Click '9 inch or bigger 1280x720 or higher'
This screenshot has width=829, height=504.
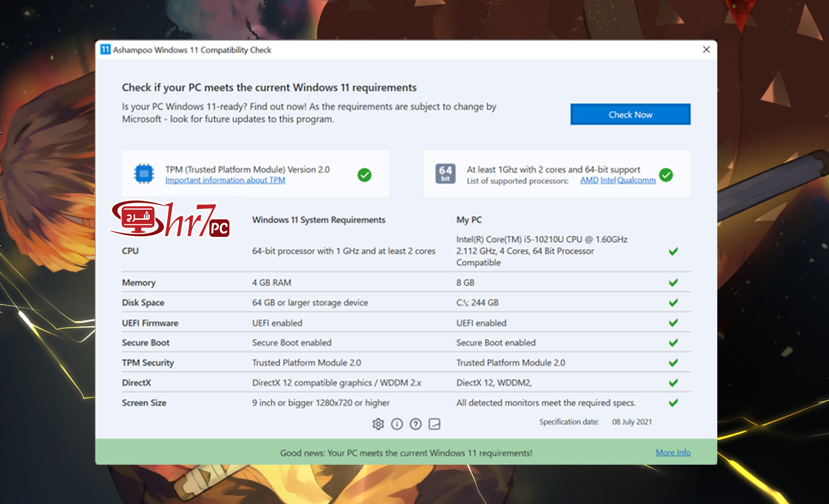320,402
